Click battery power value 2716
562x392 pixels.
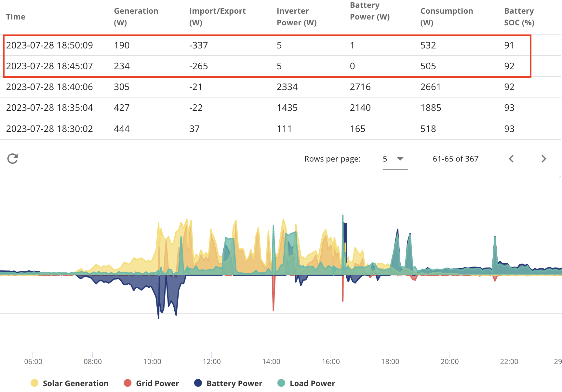click(360, 87)
